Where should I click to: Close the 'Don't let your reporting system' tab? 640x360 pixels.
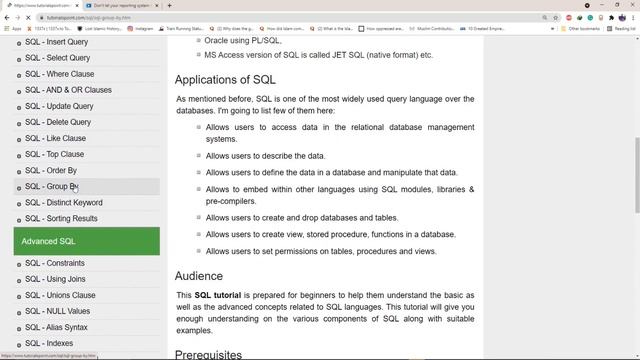[157, 6]
